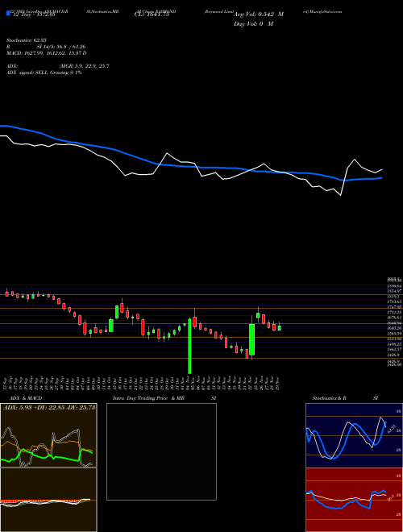Open the blue Stochastics oscillator panel
Image resolution: width=403 pixels, height=532 pixels.
tap(354, 435)
